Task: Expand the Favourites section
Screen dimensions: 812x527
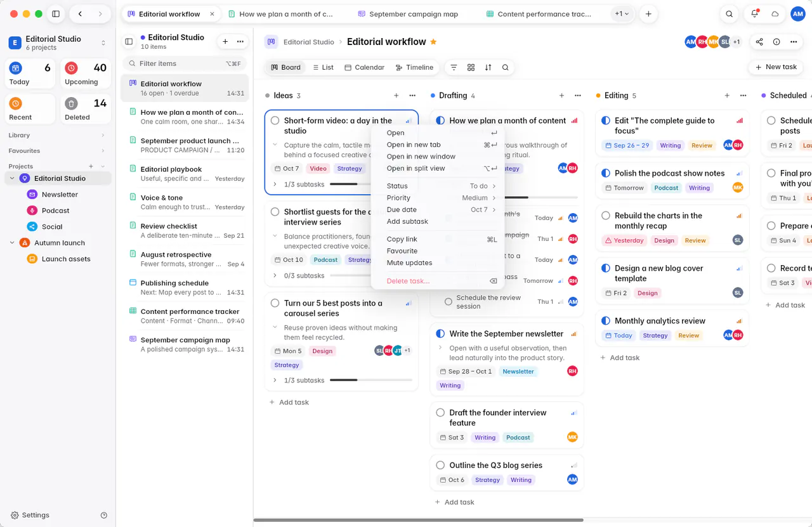Action: [103, 151]
